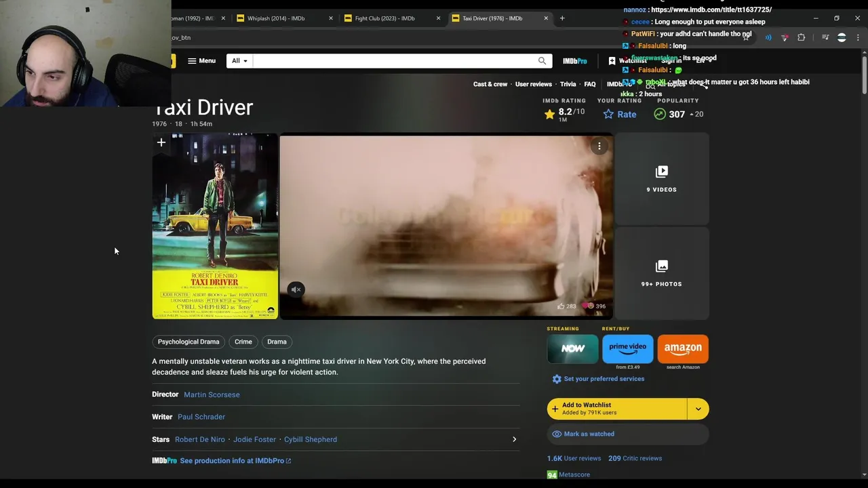Open the Amazon search tile

tap(683, 349)
